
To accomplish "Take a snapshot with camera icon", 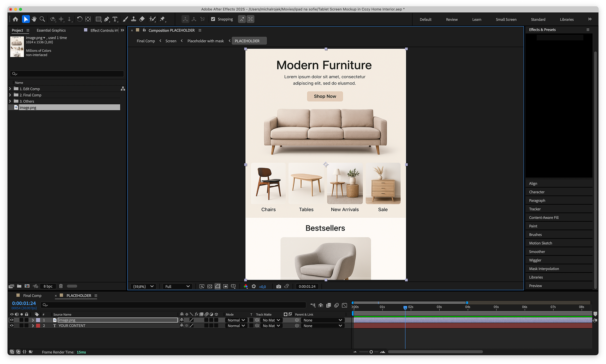I will [x=278, y=286].
